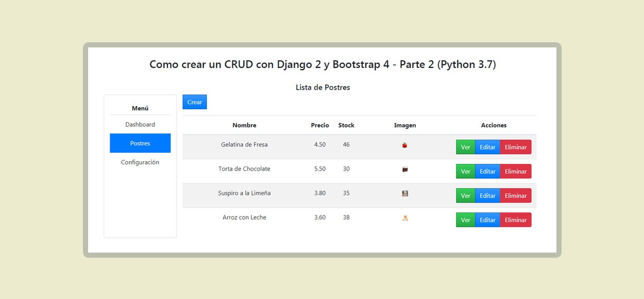Click Eliminar for Torta de Chocolate
This screenshot has height=299, width=644.
[x=516, y=171]
